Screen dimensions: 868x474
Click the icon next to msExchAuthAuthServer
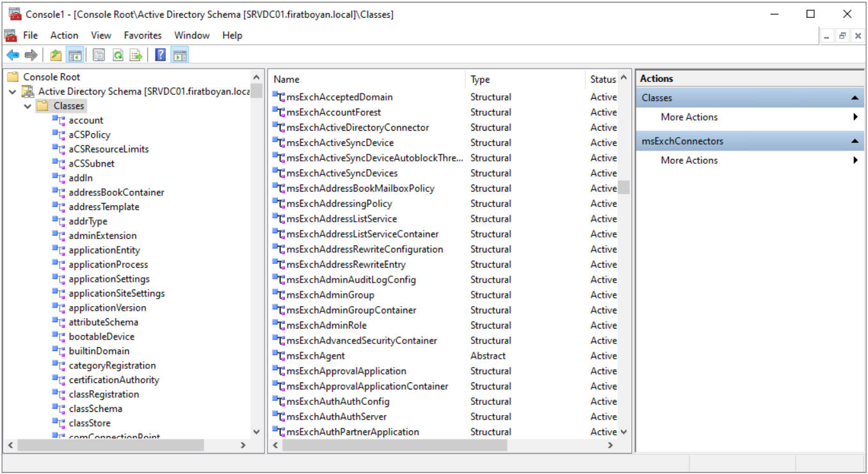pos(278,416)
